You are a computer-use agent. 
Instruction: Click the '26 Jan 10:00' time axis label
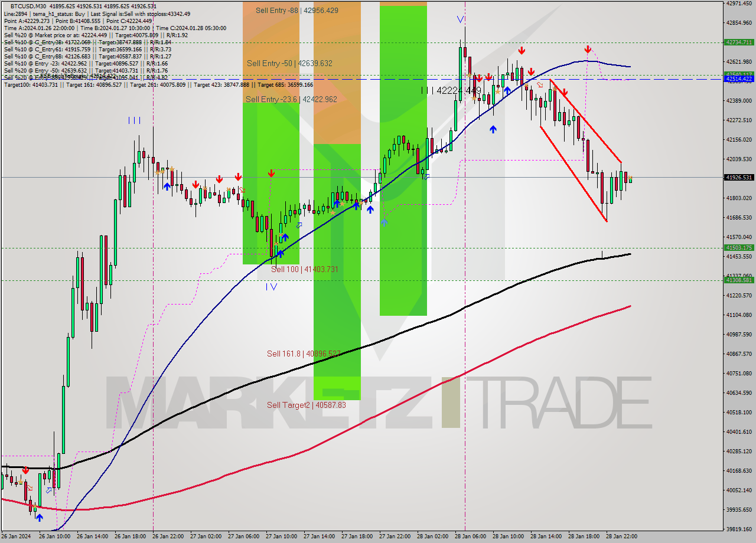point(55,537)
